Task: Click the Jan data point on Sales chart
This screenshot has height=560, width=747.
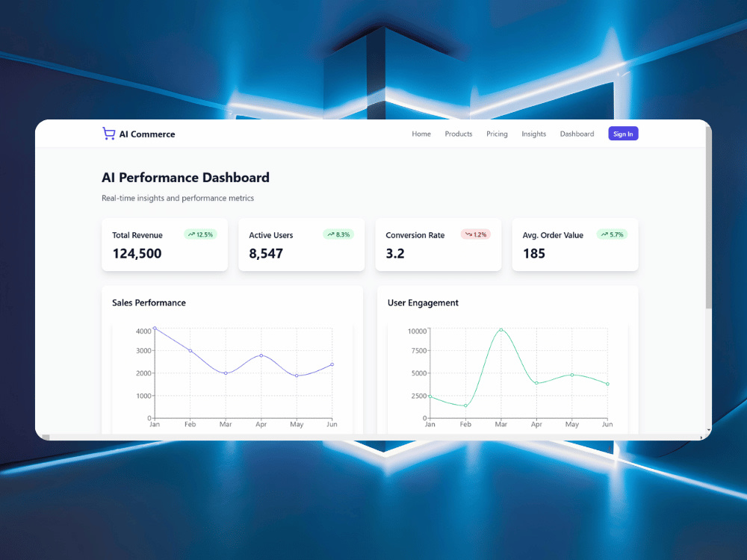Action: pos(155,328)
